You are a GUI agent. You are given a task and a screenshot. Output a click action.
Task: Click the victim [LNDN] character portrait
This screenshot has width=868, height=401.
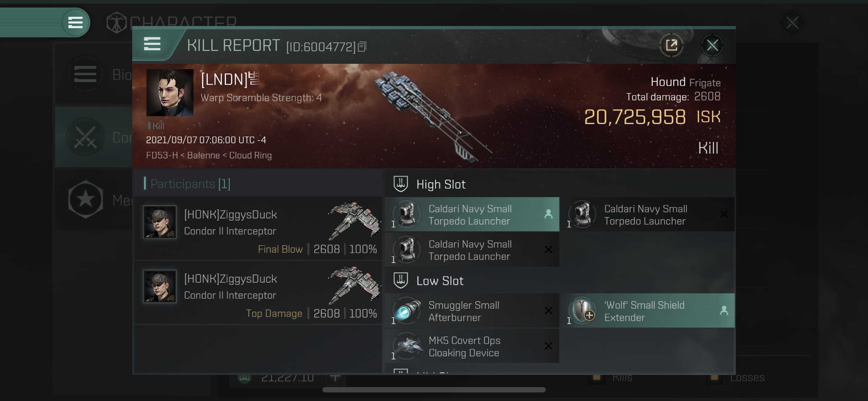[170, 93]
